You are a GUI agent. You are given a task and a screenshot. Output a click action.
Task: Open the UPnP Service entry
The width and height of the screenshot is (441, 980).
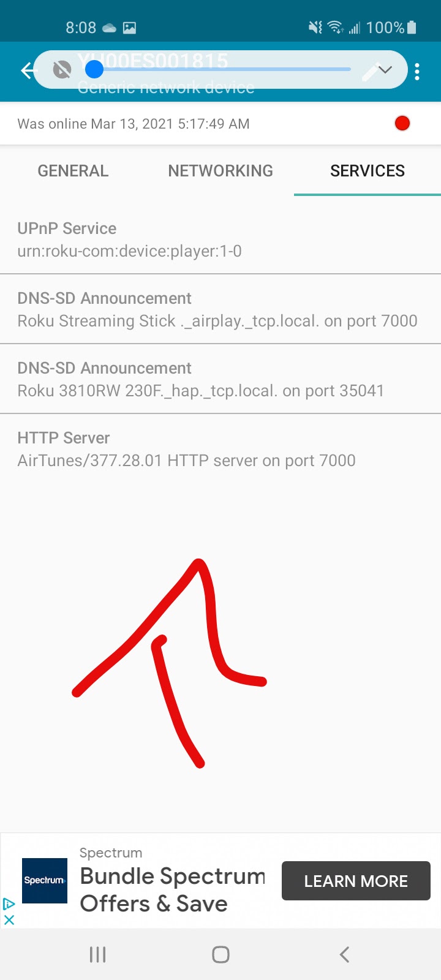point(221,239)
